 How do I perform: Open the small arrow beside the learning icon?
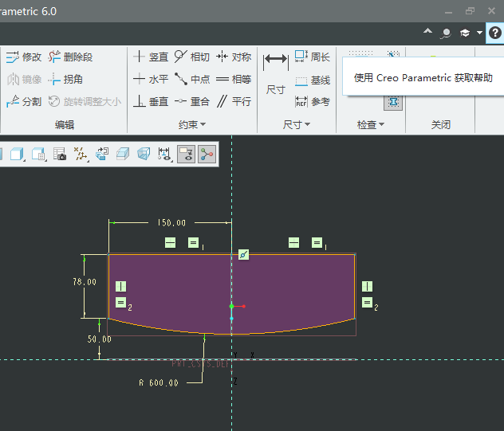click(479, 33)
